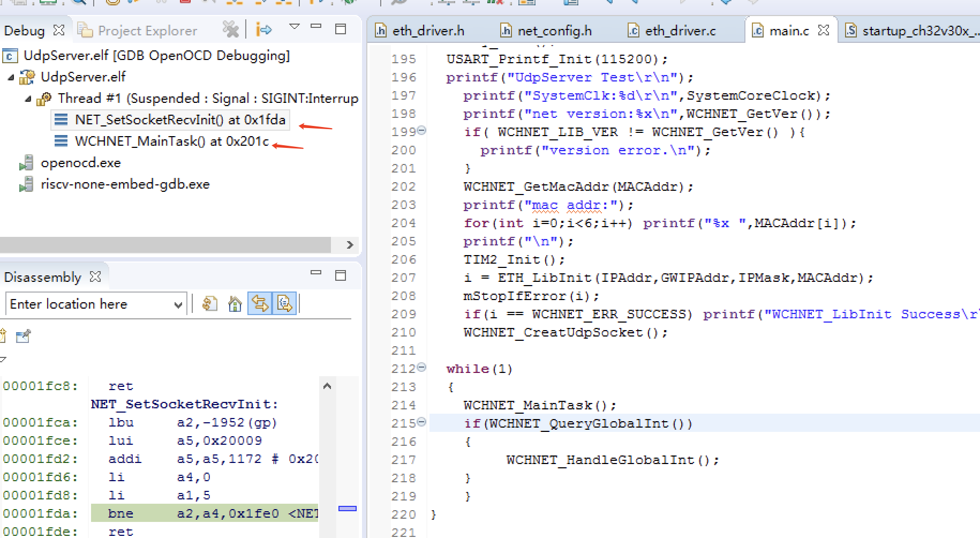Click WCHNET_MainTask(); on line 214

pyautogui.click(x=540, y=405)
